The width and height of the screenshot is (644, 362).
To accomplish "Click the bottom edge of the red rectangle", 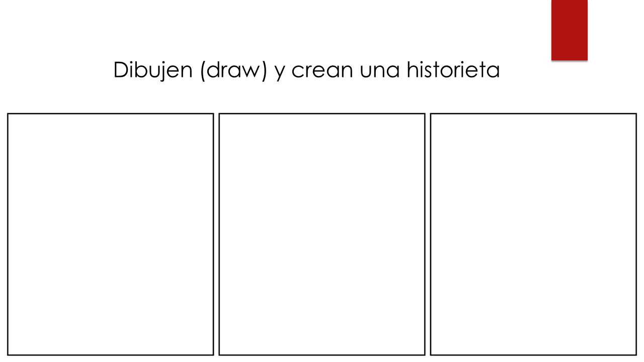I will point(570,60).
